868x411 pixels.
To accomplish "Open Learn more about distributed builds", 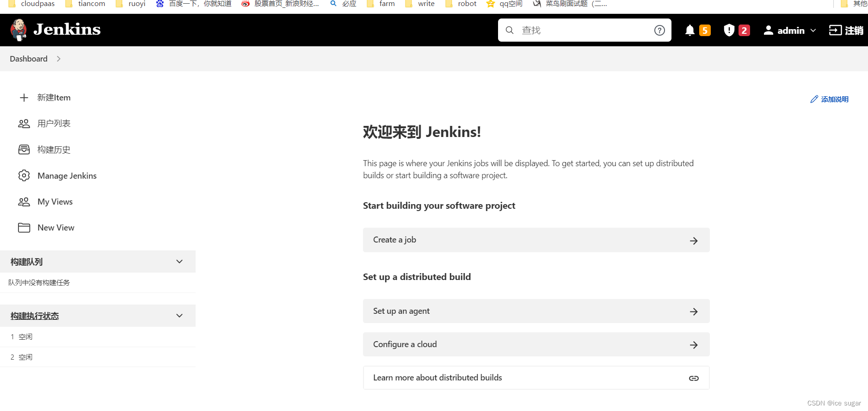I will 536,378.
